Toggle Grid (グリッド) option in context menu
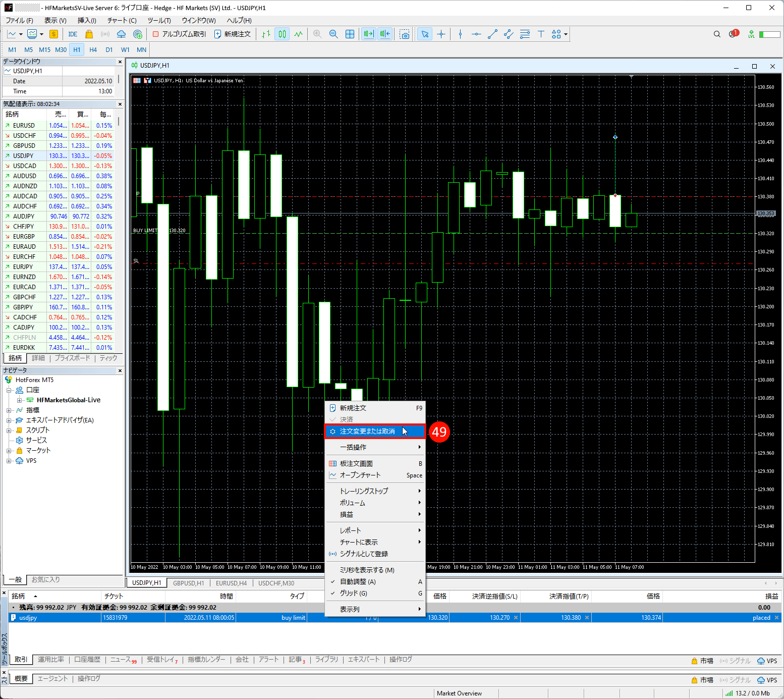 (x=353, y=593)
